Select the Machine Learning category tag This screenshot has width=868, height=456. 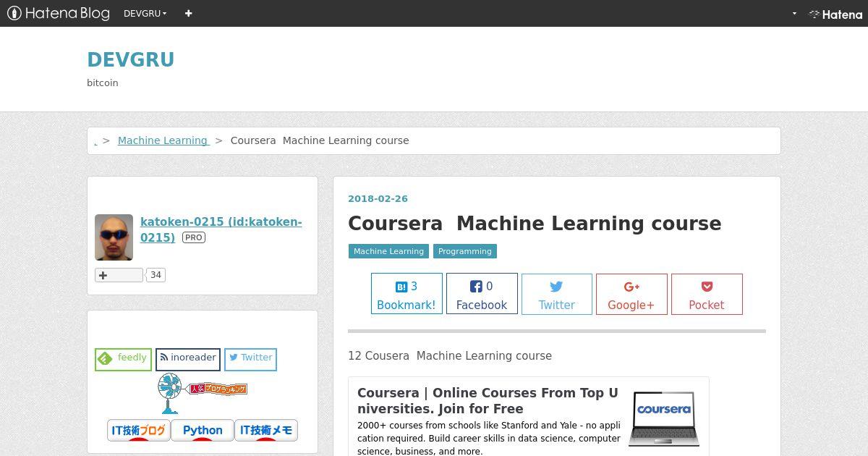pyautogui.click(x=388, y=251)
